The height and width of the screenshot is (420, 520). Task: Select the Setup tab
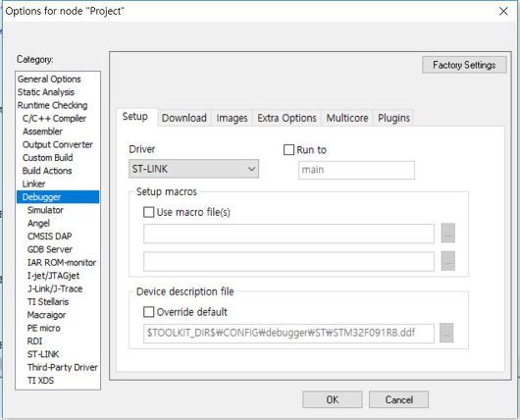(x=135, y=117)
